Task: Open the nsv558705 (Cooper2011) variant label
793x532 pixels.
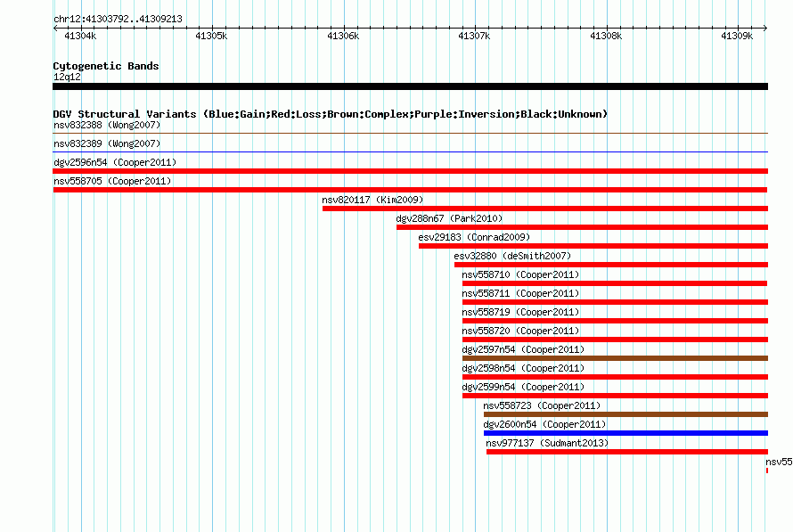Action: click(112, 181)
